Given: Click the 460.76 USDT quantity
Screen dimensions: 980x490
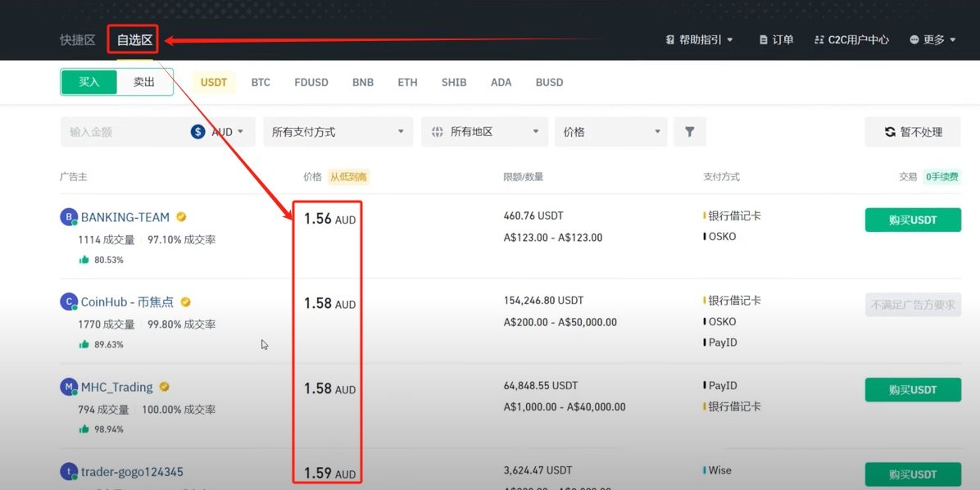Looking at the screenshot, I should (533, 216).
